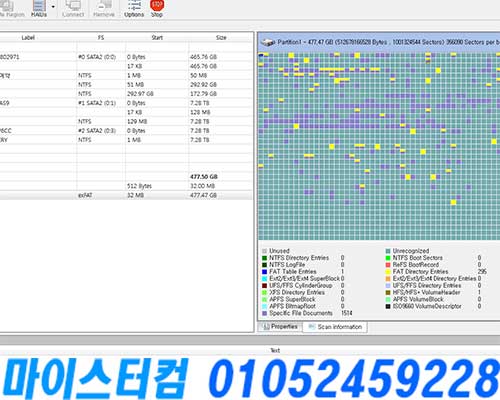
Task: Click the 51 MB start value
Action: pyautogui.click(x=135, y=85)
